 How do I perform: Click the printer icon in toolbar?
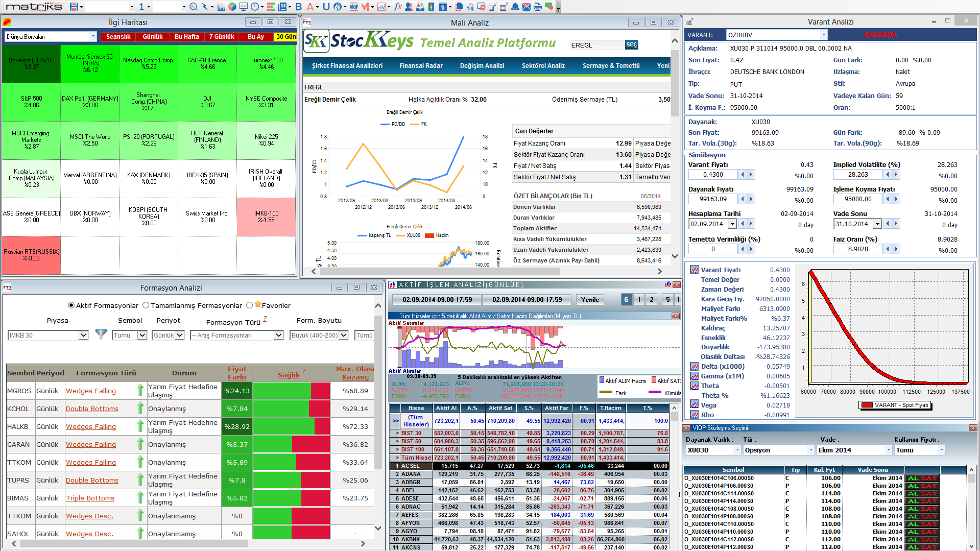point(537,7)
